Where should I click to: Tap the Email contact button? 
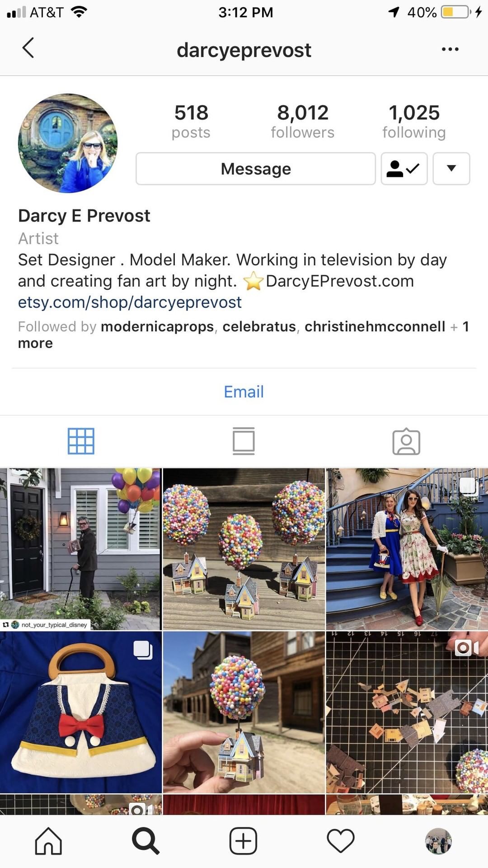[244, 392]
